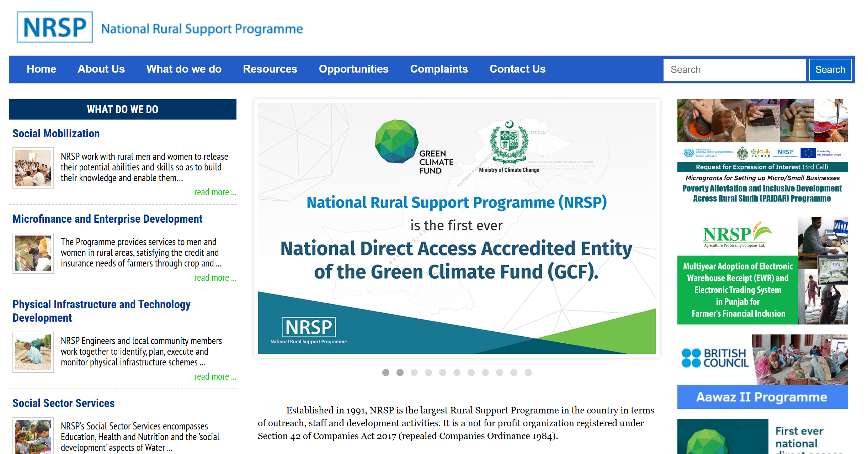Click Green Climate Fund carousel slide
The image size is (868, 454).
pyautogui.click(x=457, y=228)
